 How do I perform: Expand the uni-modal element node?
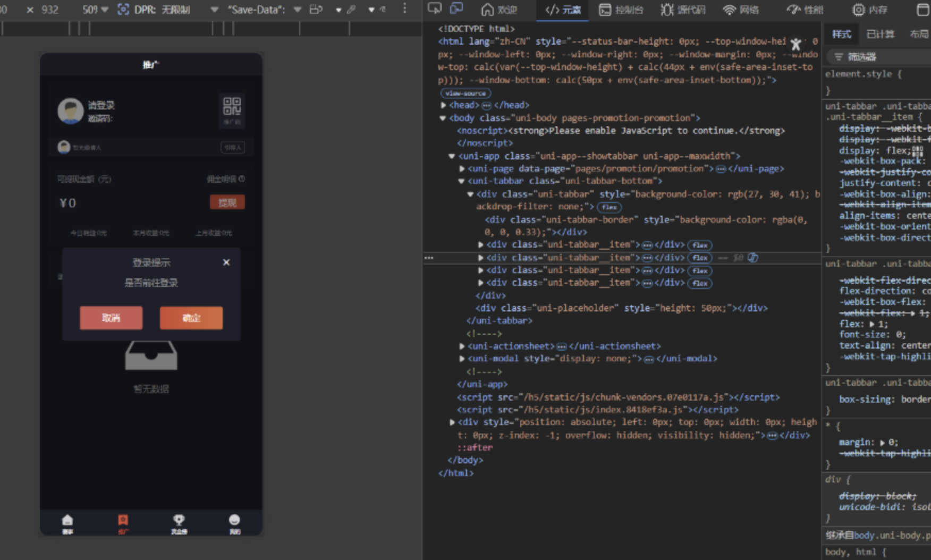462,359
